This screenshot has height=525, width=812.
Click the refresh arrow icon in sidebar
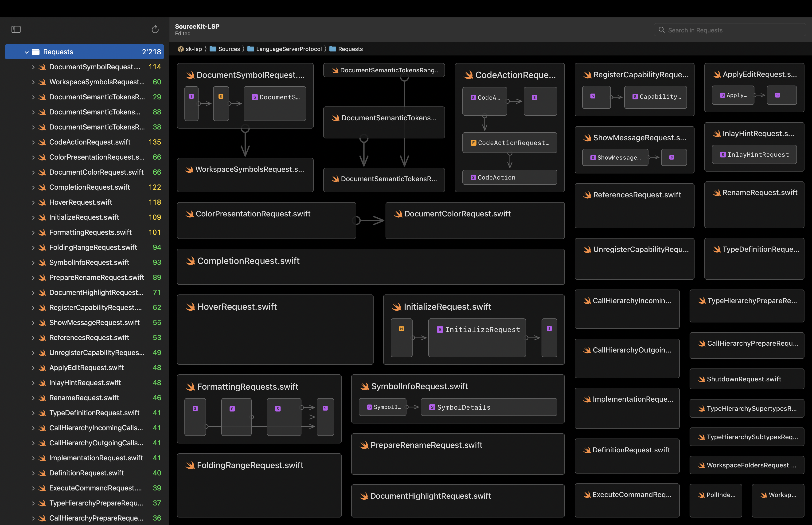155,29
